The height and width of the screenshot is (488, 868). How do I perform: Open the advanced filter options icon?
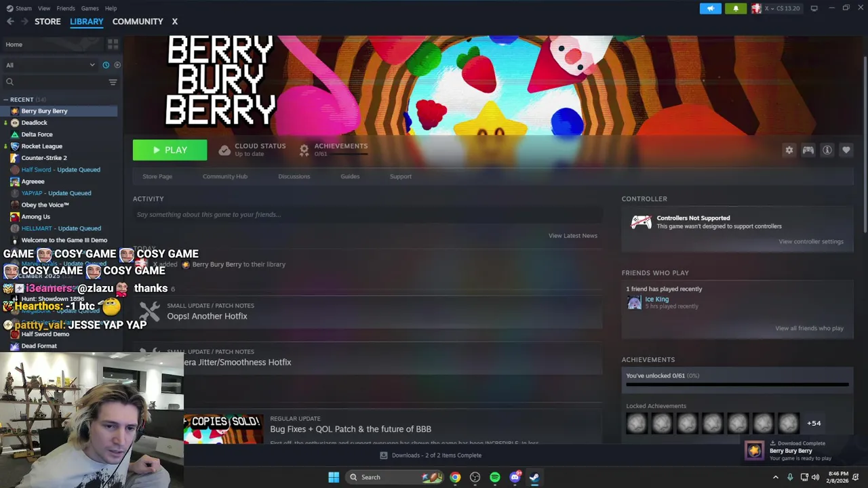click(113, 82)
